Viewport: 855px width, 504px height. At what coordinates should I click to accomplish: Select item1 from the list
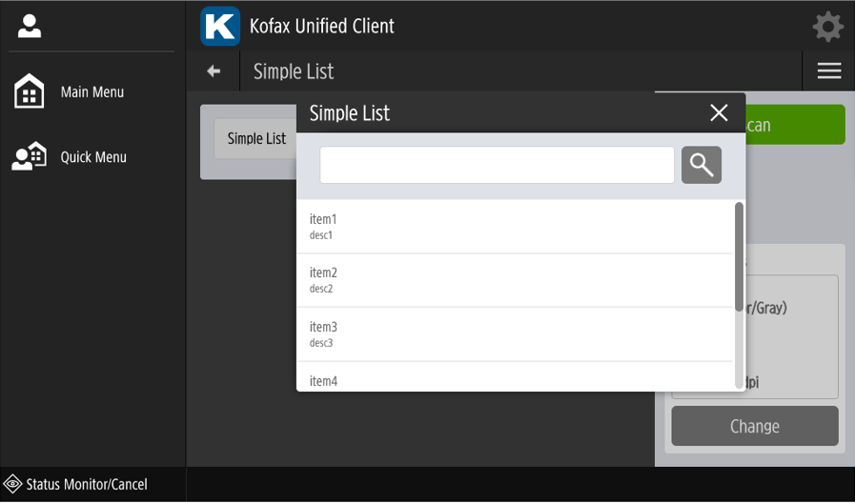point(515,227)
